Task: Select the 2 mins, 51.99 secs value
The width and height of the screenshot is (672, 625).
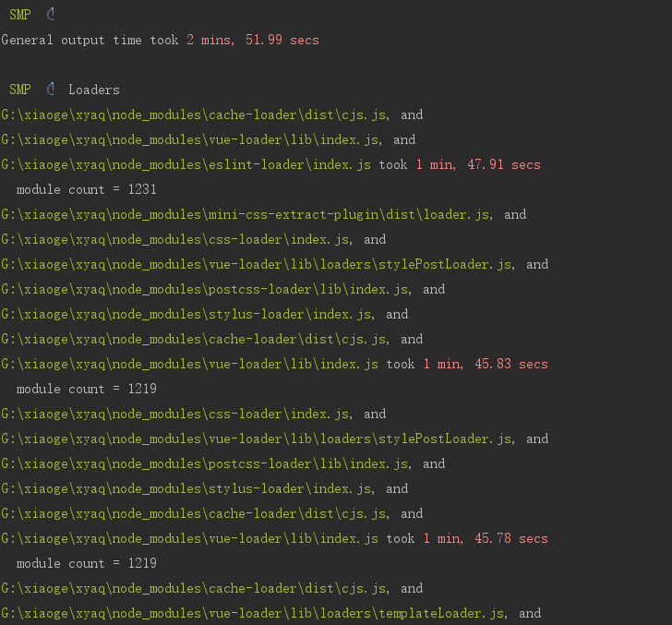Action: click(252, 40)
